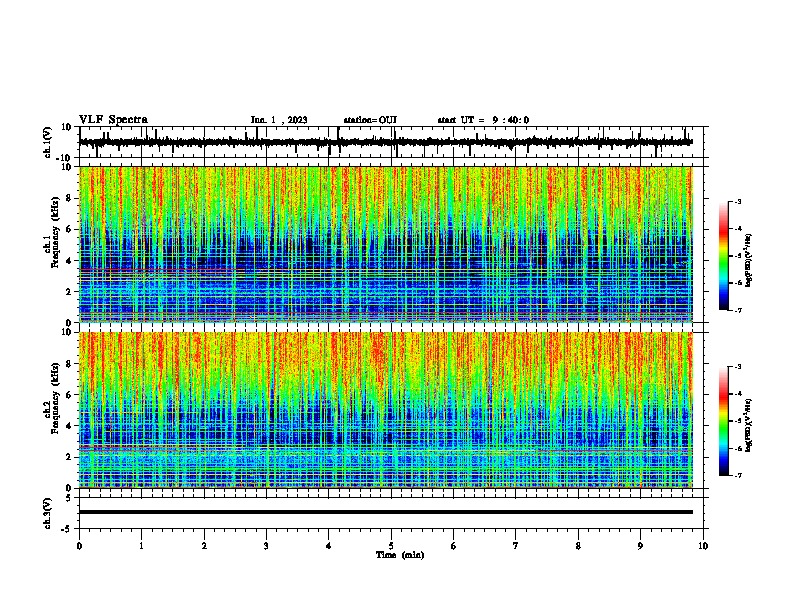Click the 'station=OUI' header text
The image size is (792, 612).
370,120
